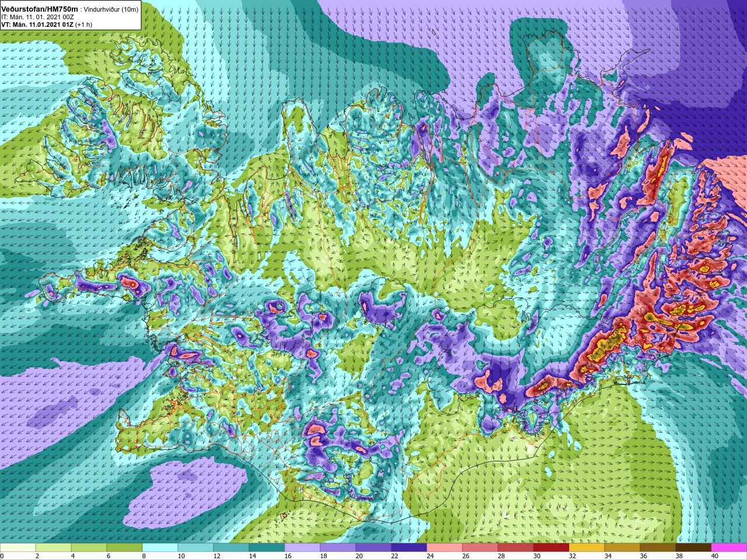Click the legend scale value 12

point(217,556)
